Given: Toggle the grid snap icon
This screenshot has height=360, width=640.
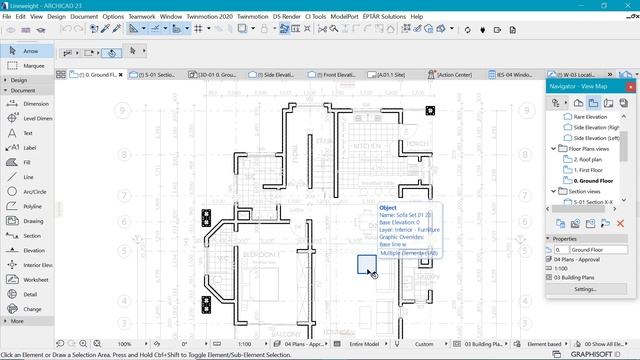Looking at the screenshot, I should (198, 29).
